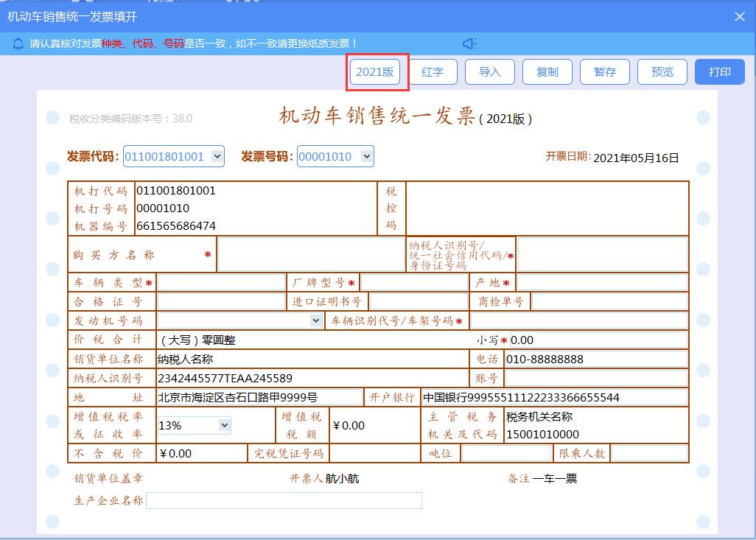Open the 发票代码 invoice code dropdown

[216, 156]
